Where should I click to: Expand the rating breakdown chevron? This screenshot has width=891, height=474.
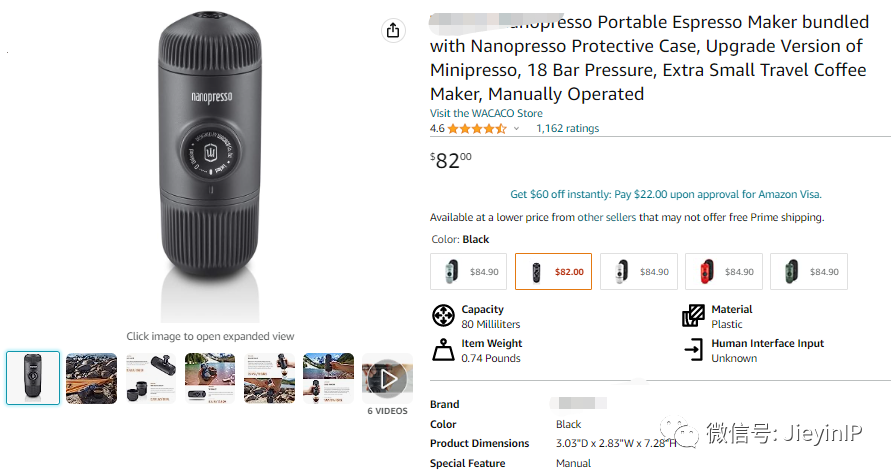pyautogui.click(x=517, y=129)
